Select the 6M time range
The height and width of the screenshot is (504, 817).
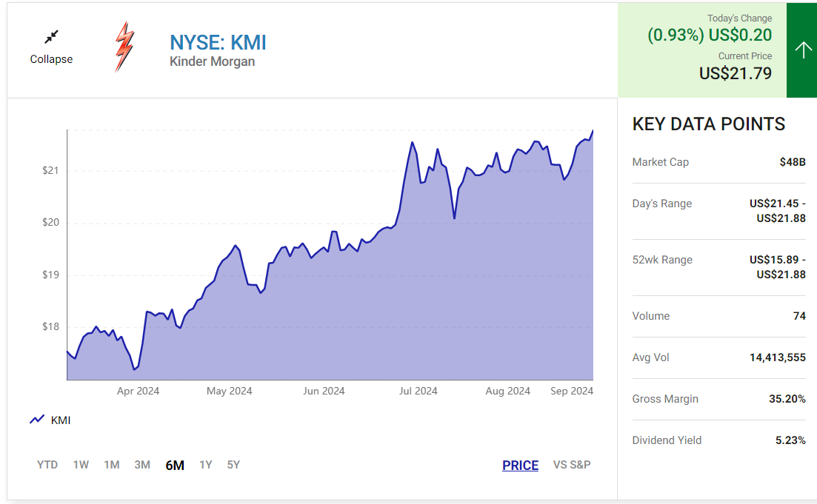tap(175, 465)
